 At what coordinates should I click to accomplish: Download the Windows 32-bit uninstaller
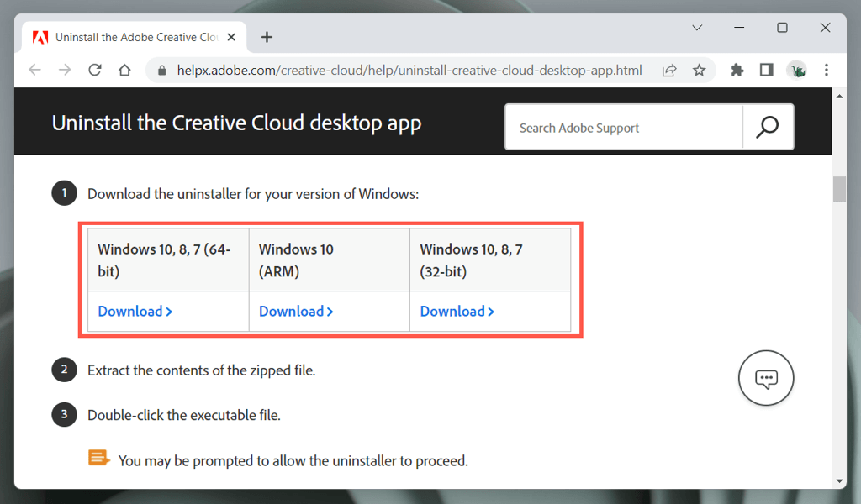pos(457,312)
